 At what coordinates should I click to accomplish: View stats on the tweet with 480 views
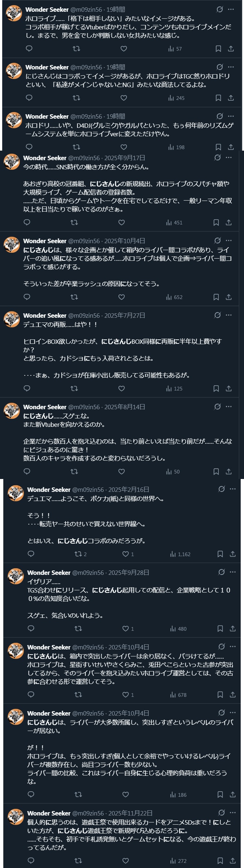(178, 629)
